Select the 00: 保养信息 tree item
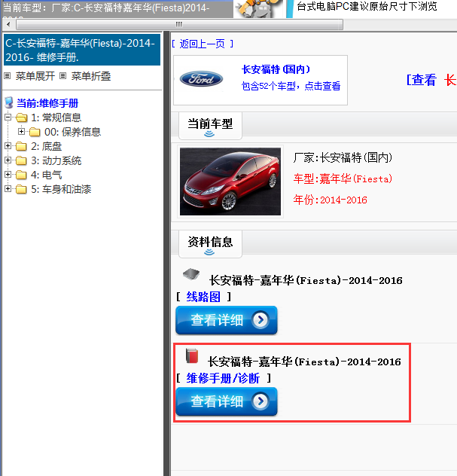Image resolution: width=457 pixels, height=476 pixels. pyautogui.click(x=72, y=132)
